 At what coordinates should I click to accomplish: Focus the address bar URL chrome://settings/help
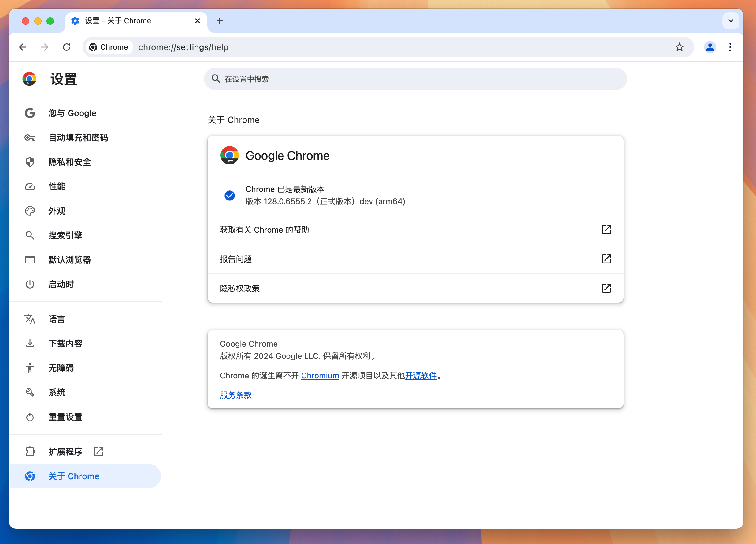tap(183, 47)
